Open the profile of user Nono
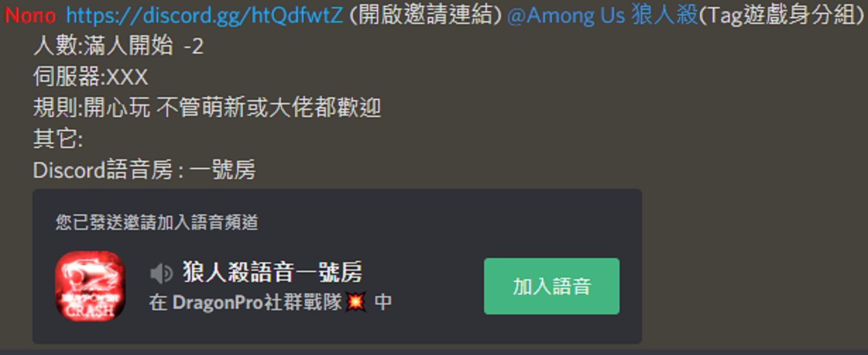The width and height of the screenshot is (868, 355). (x=30, y=15)
